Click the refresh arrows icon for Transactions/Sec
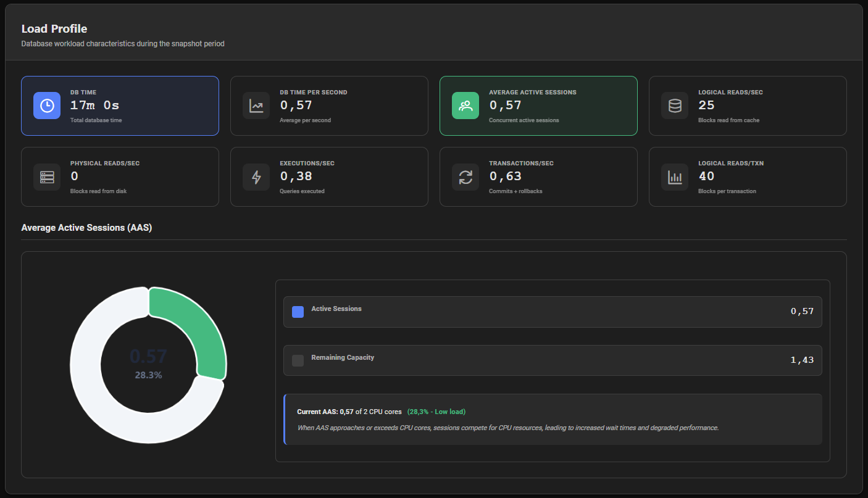This screenshot has height=498, width=868. pyautogui.click(x=465, y=176)
